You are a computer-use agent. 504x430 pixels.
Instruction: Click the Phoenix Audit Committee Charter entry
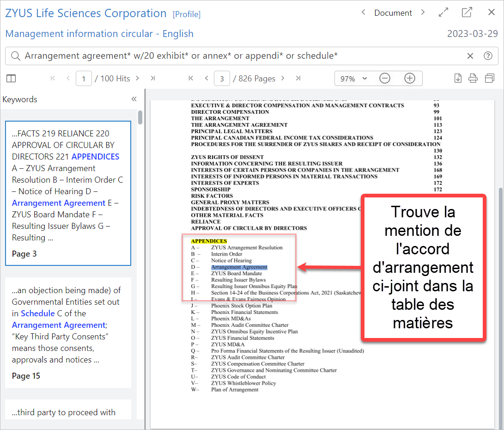[250, 325]
